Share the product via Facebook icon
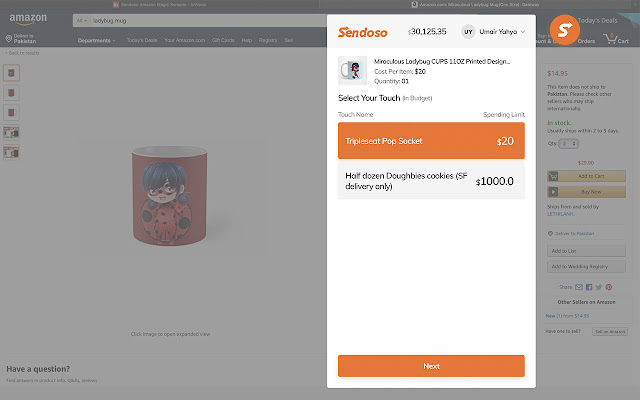Viewport: 640px width, 400px height. 588,287
